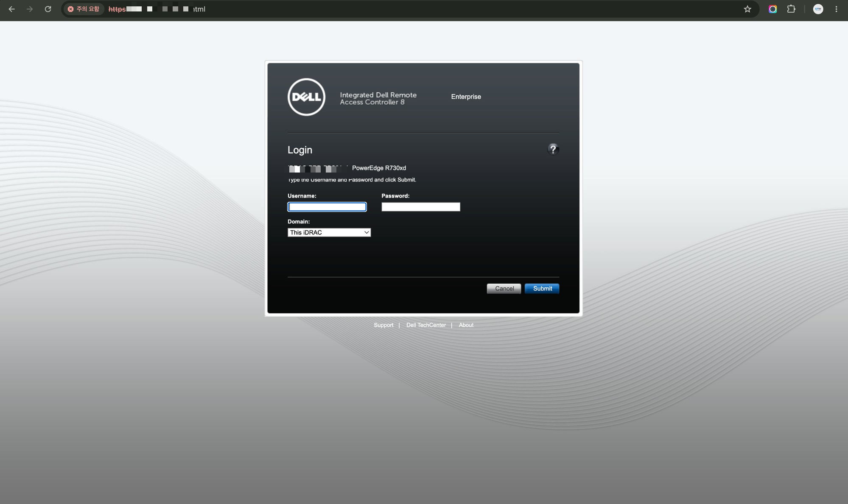Viewport: 848px width, 504px height.
Task: Bookmark this page with the star icon
Action: [747, 9]
